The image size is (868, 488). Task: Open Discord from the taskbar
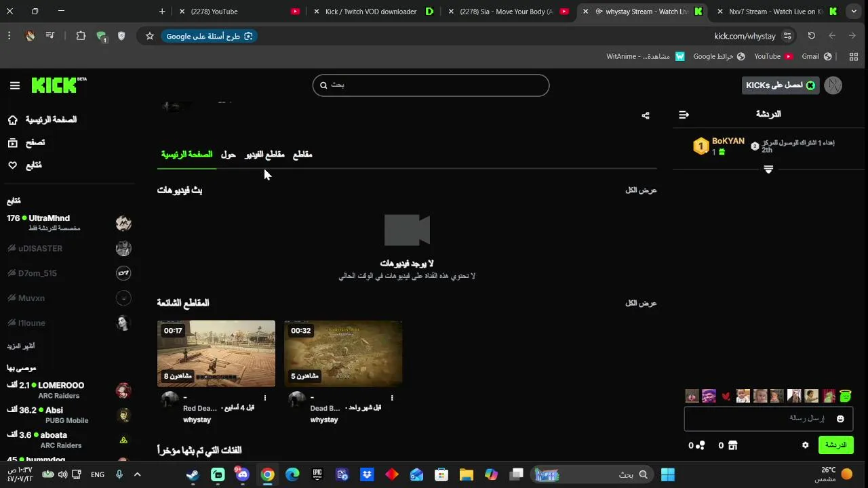pyautogui.click(x=243, y=474)
